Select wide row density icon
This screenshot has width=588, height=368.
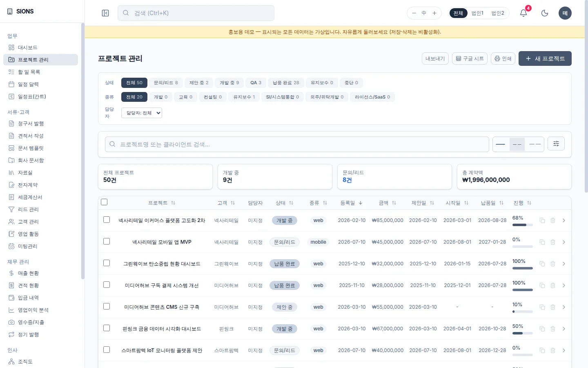[x=535, y=144]
